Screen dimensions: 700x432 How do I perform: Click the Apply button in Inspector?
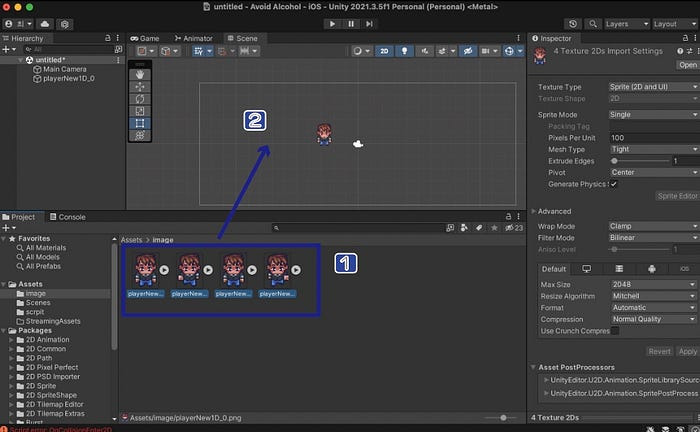pyautogui.click(x=687, y=351)
